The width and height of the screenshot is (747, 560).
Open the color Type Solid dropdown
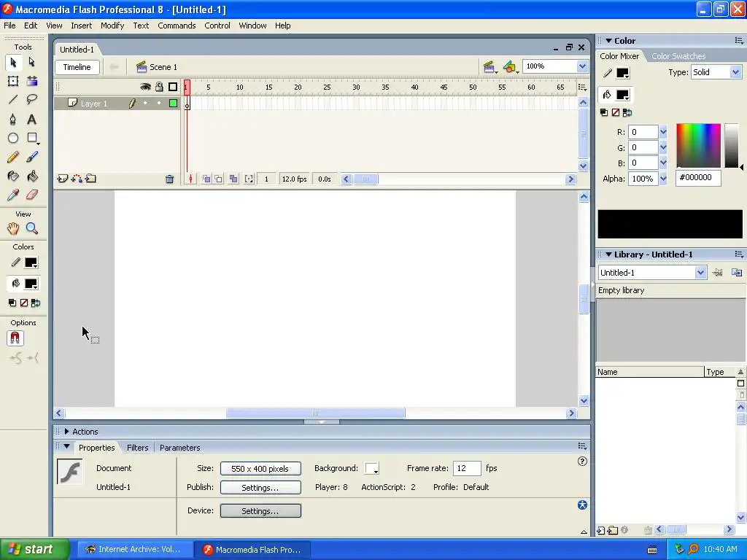pos(735,72)
